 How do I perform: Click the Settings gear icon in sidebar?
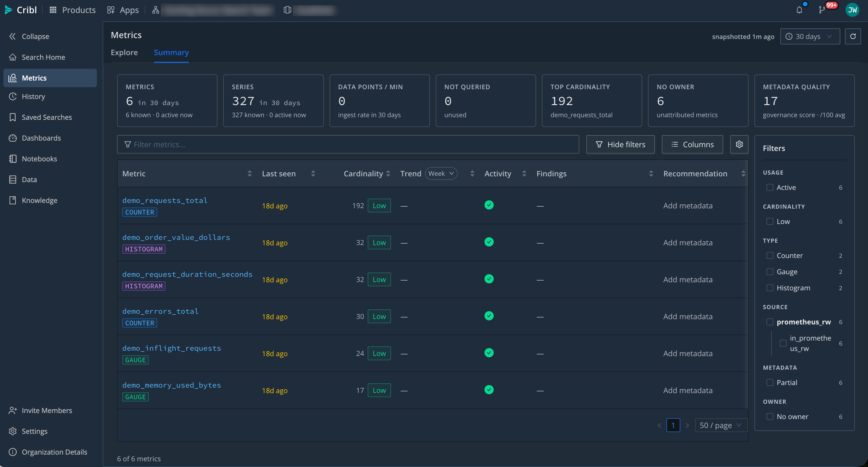(x=12, y=431)
